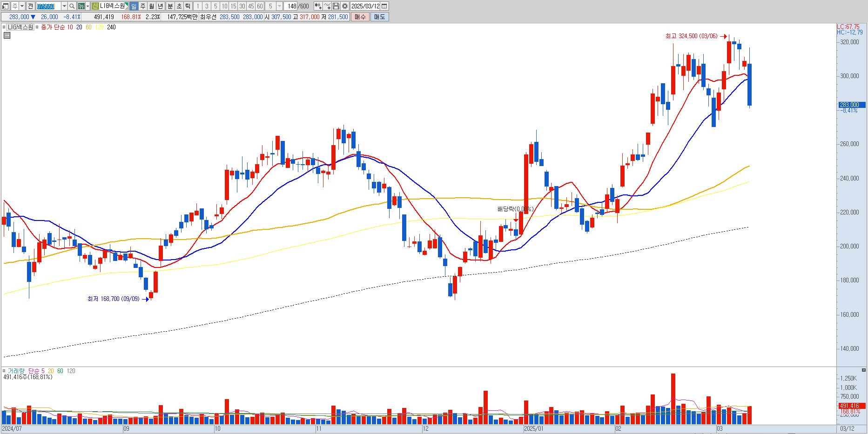Switch to 분 minute chart

tap(170, 6)
